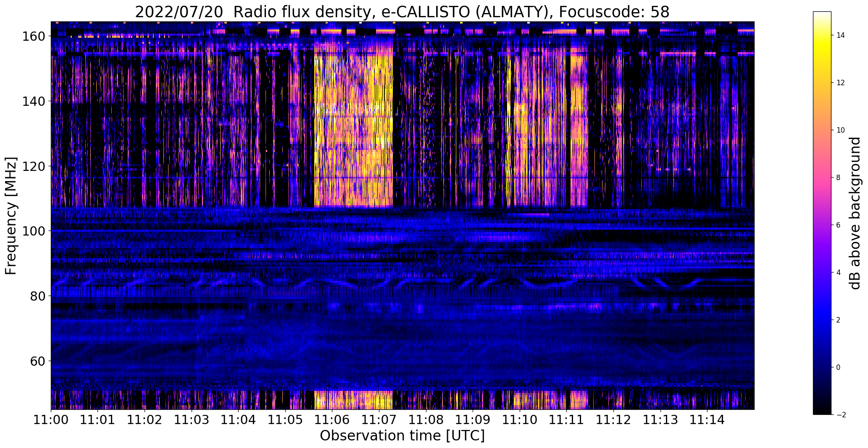This screenshot has width=868, height=448.
Task: Click the 11:05 time tick label
Action: click(285, 419)
